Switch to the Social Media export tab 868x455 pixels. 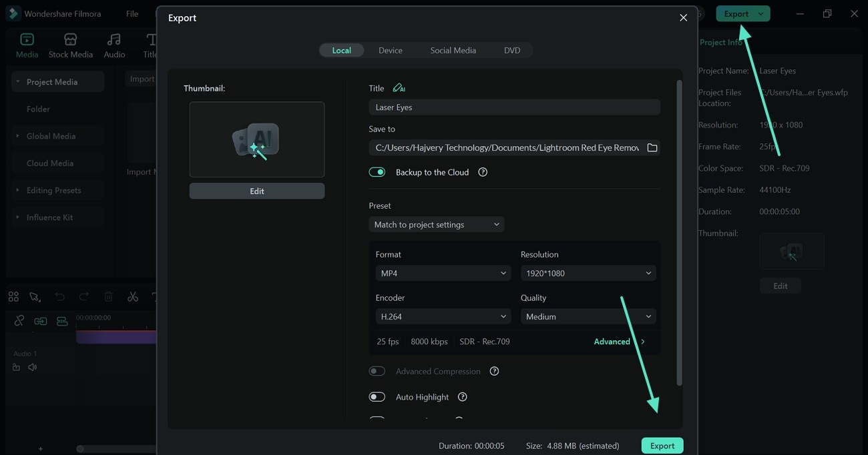[453, 51]
